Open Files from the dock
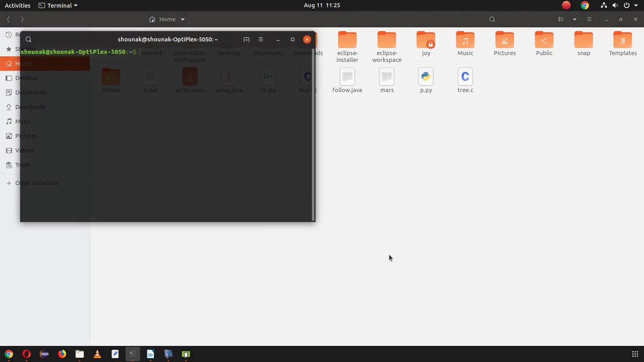The height and width of the screenshot is (362, 644). (x=79, y=354)
